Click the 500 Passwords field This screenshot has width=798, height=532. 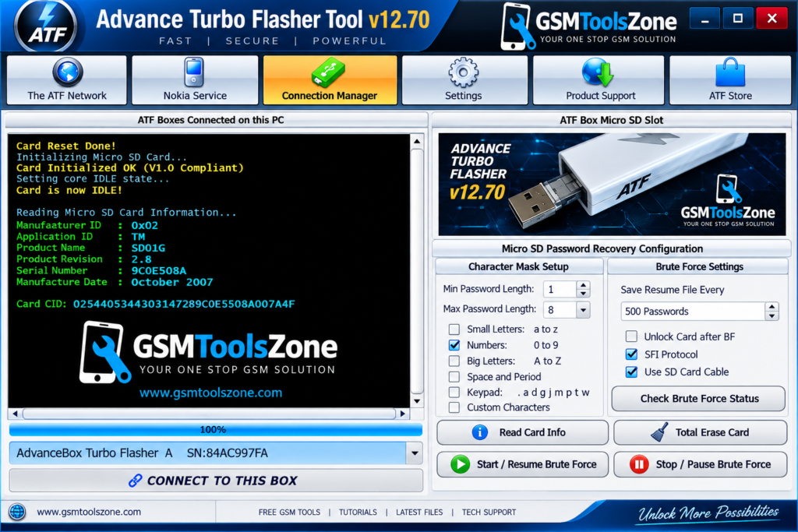[x=693, y=312]
